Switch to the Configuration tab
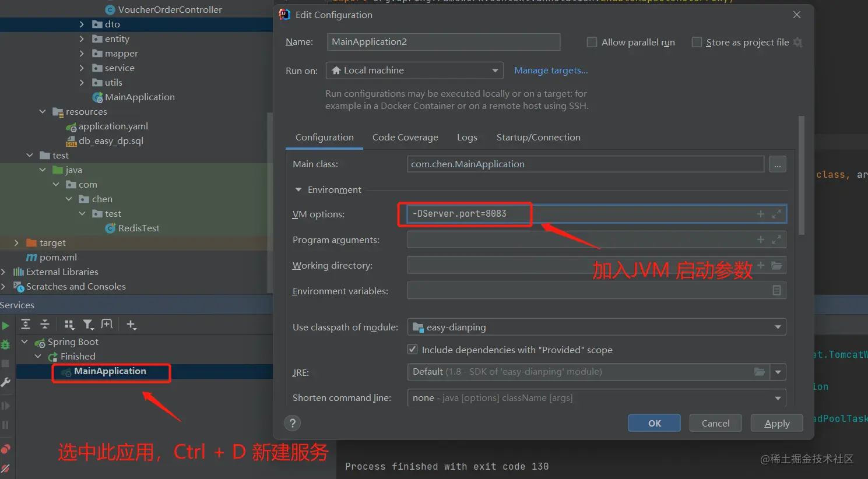The height and width of the screenshot is (479, 868). click(324, 138)
